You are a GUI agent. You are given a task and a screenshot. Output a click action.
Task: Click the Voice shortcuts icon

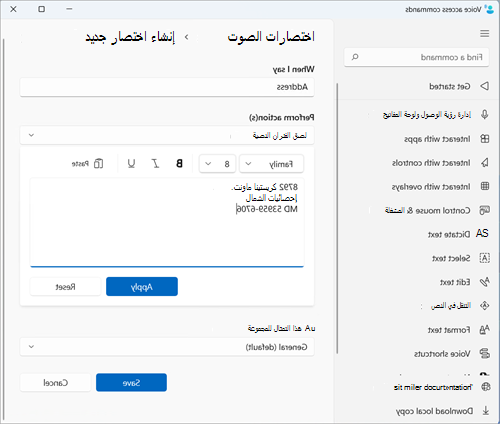(x=484, y=353)
